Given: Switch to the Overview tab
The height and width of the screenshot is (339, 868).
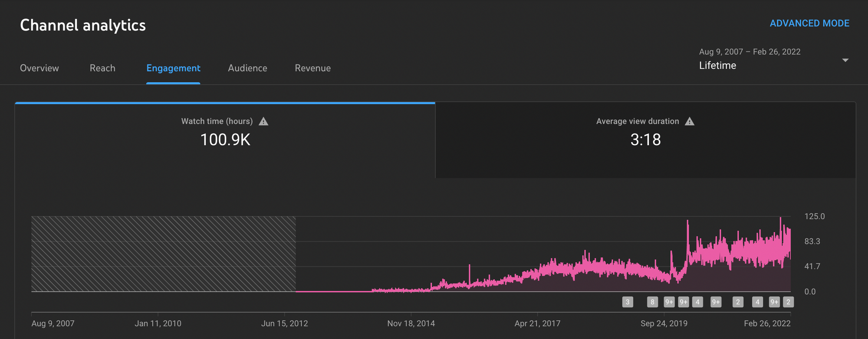Looking at the screenshot, I should click(39, 68).
